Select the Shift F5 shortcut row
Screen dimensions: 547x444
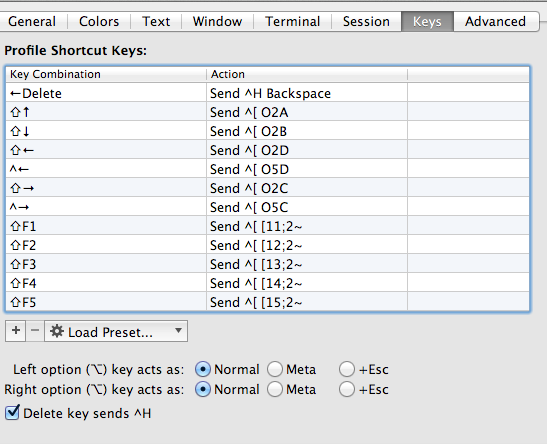[268, 302]
